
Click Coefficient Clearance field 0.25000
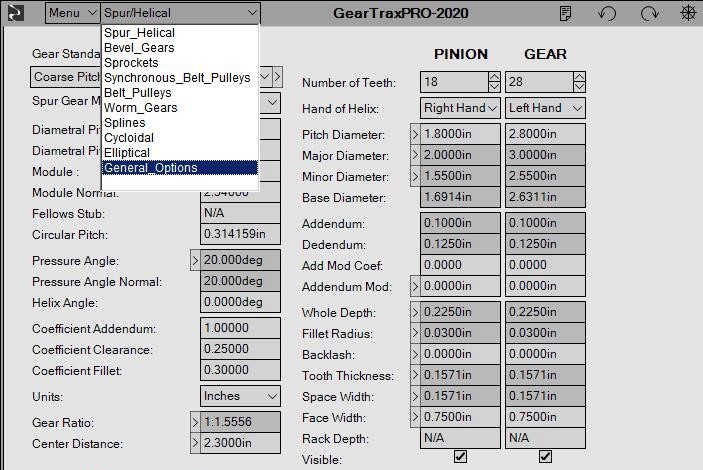click(x=240, y=349)
